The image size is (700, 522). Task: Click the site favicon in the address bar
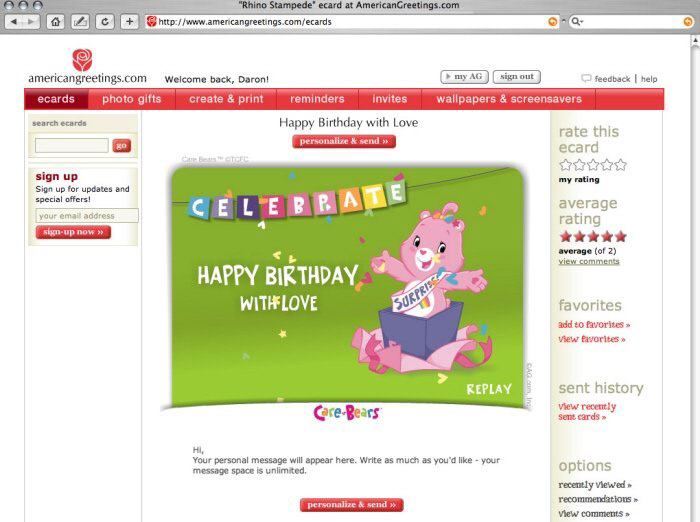(152, 21)
